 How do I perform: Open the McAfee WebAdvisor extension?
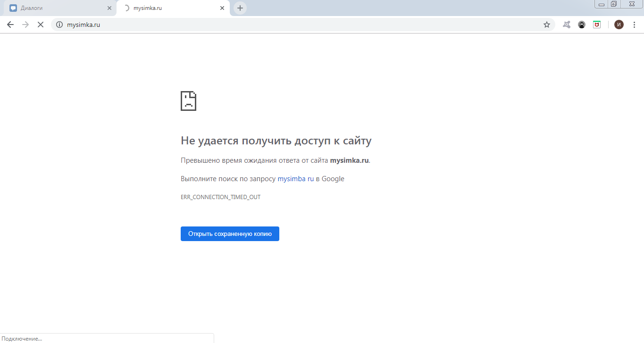597,25
